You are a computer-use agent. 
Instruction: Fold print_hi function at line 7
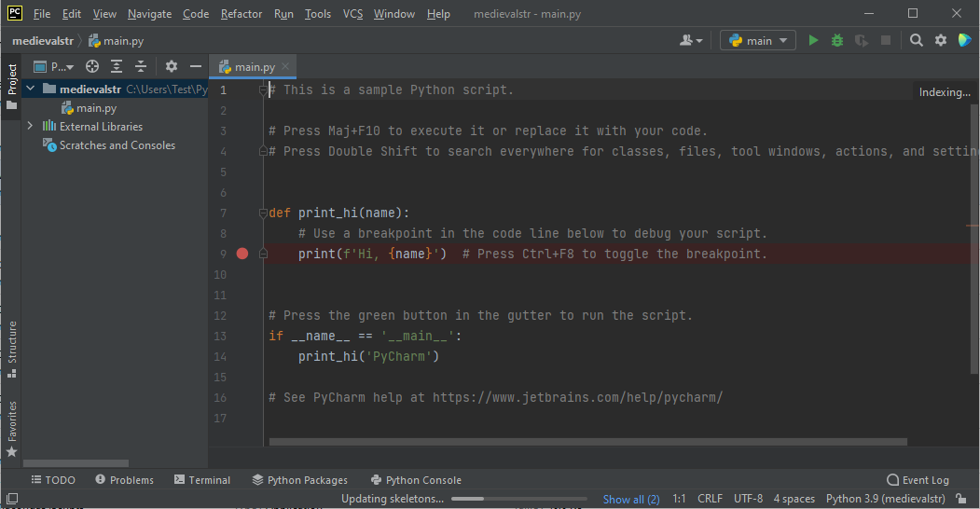click(x=263, y=213)
